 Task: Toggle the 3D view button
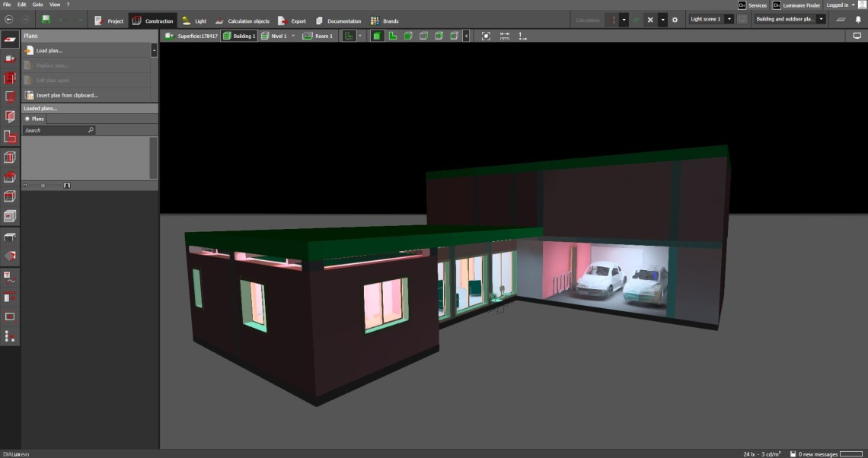[x=377, y=36]
